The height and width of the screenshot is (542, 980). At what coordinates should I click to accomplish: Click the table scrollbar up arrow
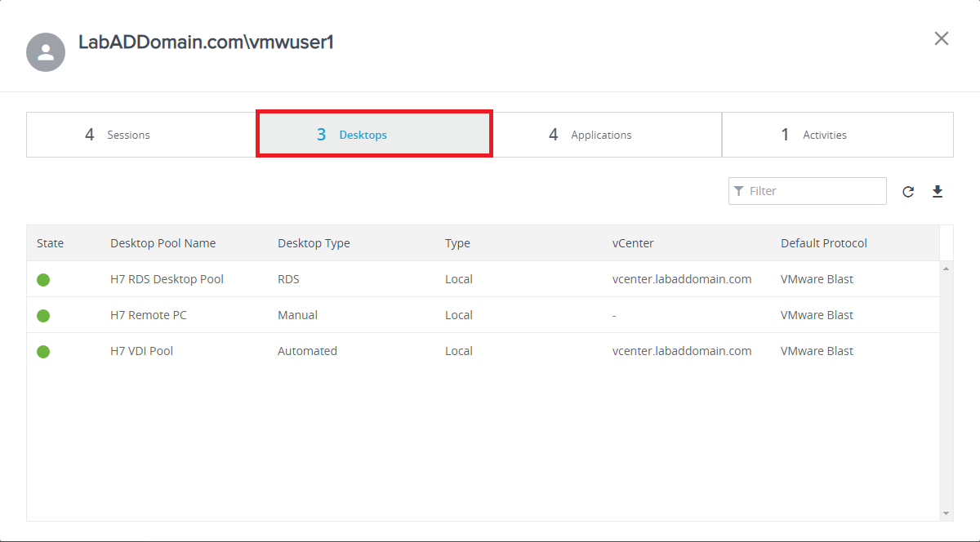pyautogui.click(x=947, y=269)
